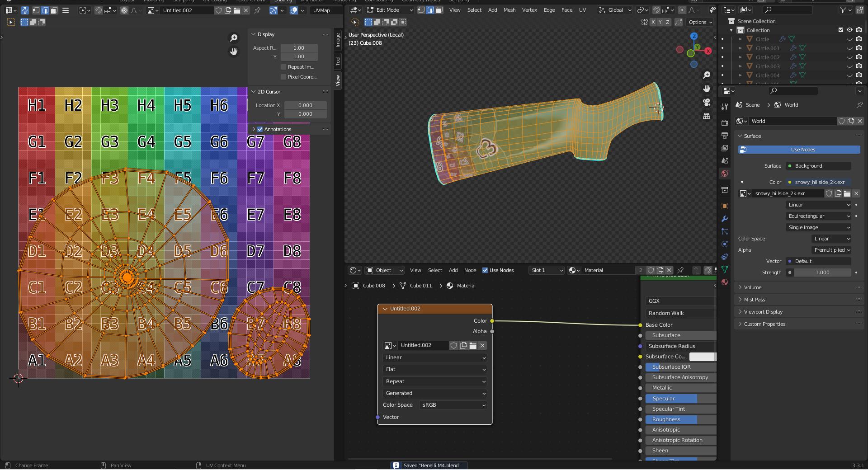Pin the properties editor context

tap(859, 105)
